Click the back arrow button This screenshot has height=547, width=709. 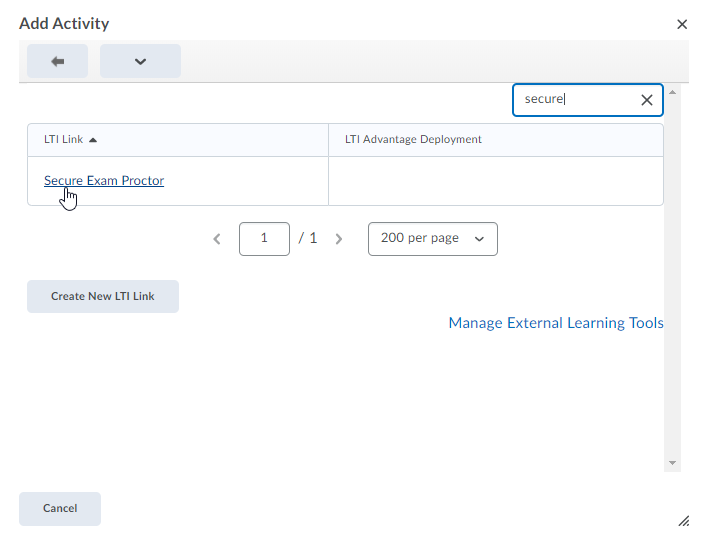click(x=57, y=61)
